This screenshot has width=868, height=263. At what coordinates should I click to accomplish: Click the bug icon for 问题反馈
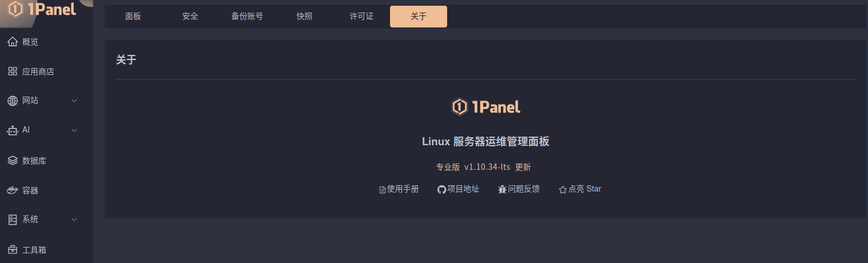[503, 189]
